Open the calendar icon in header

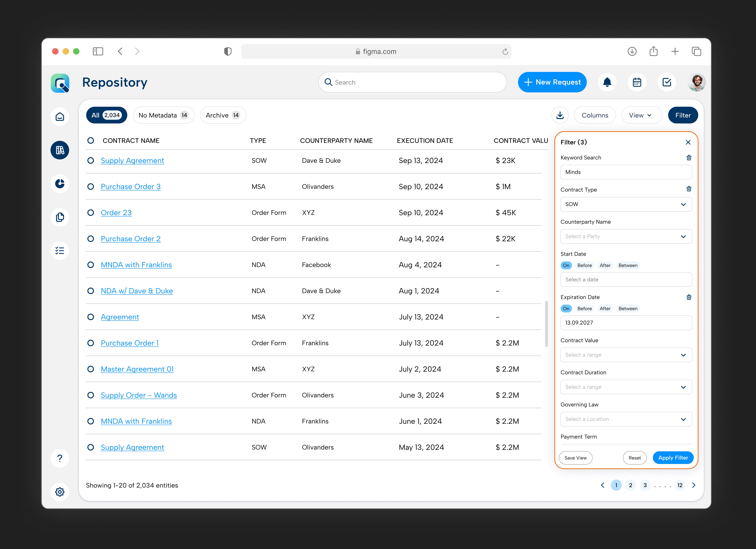coord(637,82)
